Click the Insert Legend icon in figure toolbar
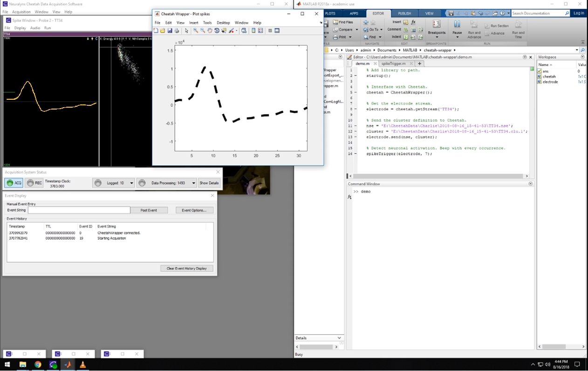Viewport: 588px width, 371px height. tap(260, 31)
